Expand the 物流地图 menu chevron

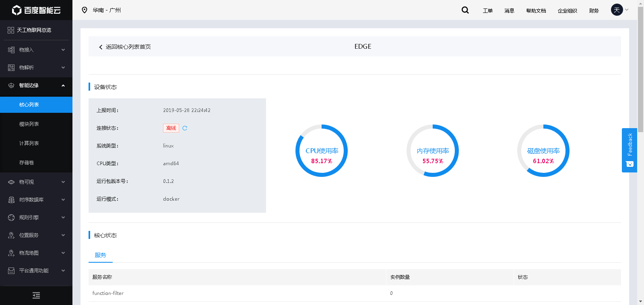(x=63, y=253)
